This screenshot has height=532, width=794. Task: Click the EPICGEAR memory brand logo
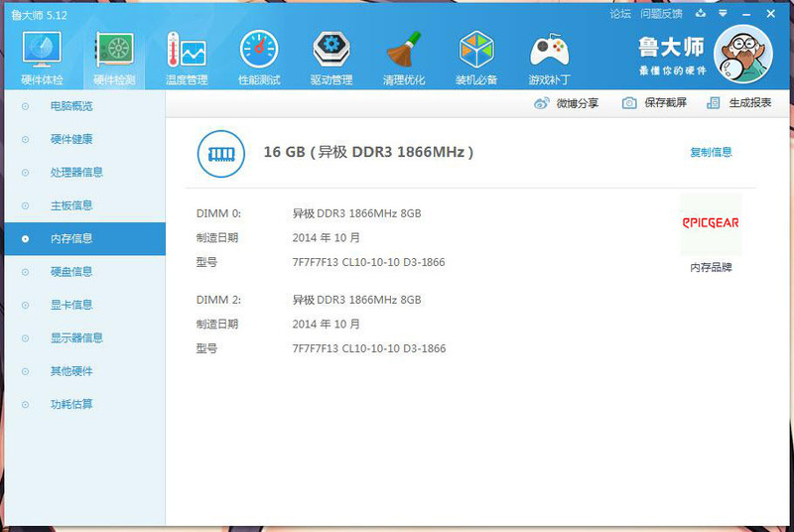point(711,223)
